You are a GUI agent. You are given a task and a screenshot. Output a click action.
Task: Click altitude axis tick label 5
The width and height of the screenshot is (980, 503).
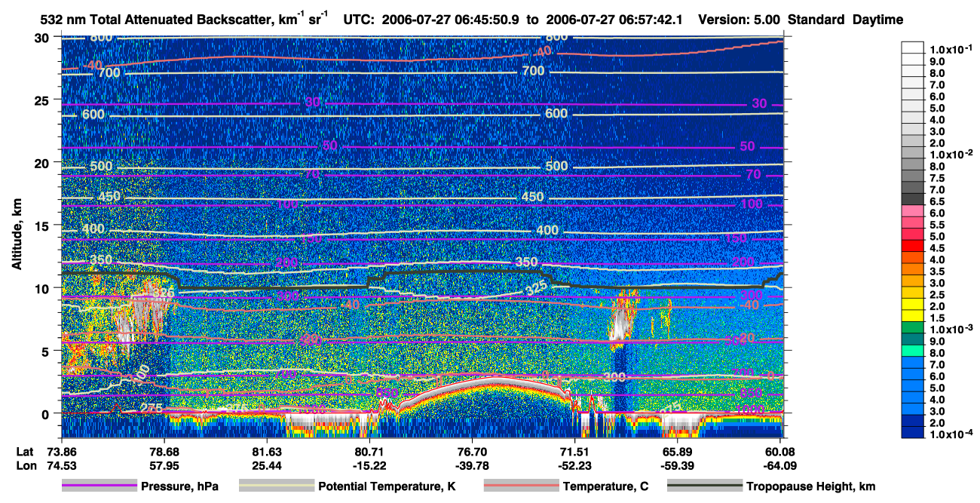click(47, 351)
